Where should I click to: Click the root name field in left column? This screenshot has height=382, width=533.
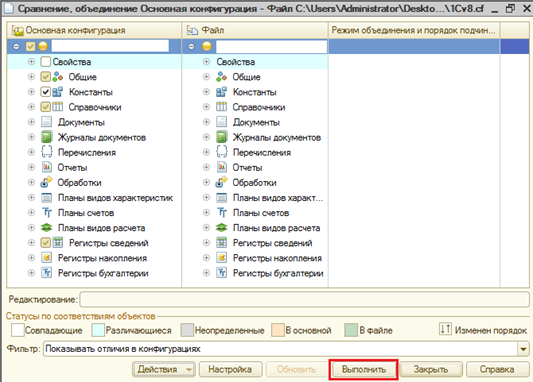point(110,46)
